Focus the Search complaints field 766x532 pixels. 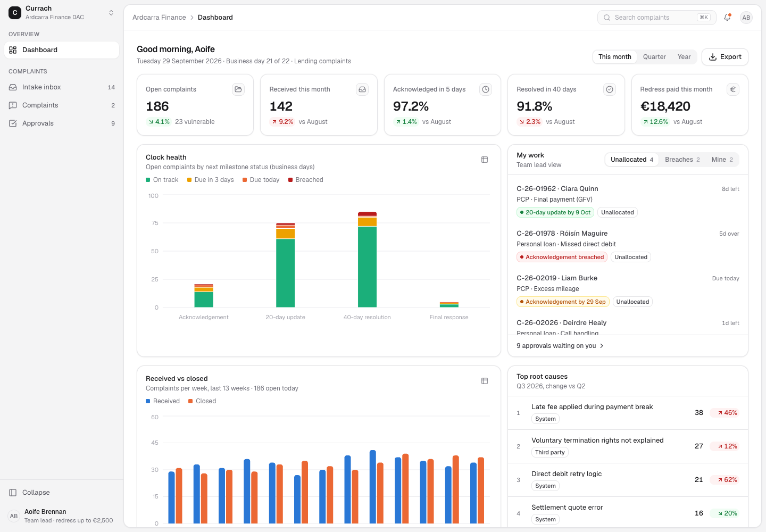[657, 18]
